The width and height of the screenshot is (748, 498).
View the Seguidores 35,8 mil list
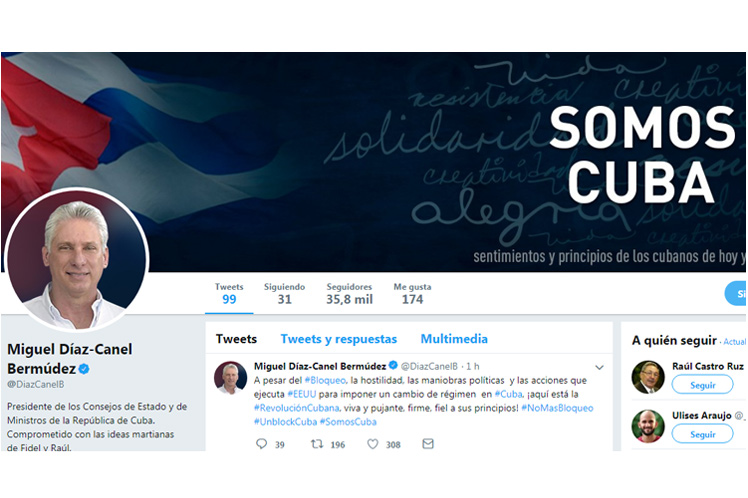click(x=349, y=294)
